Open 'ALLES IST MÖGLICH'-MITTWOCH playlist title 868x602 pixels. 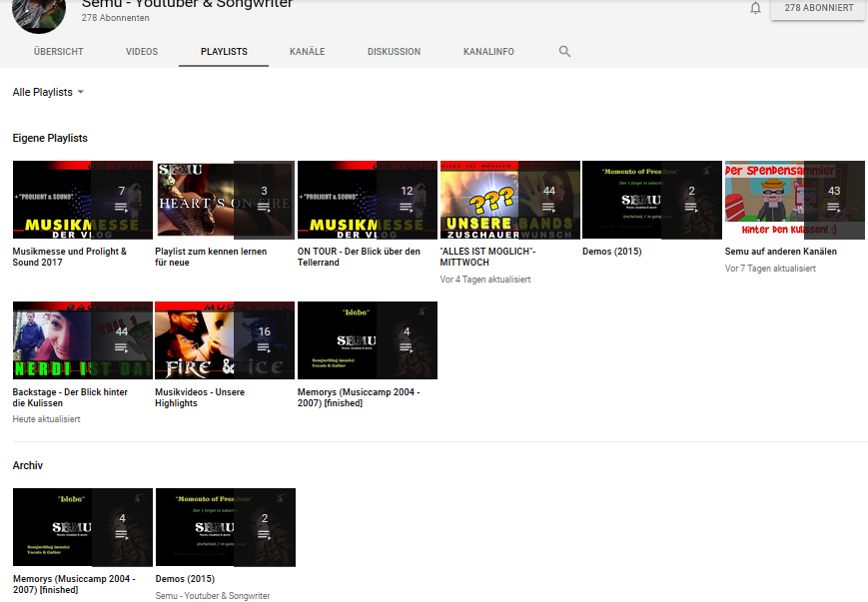(487, 257)
